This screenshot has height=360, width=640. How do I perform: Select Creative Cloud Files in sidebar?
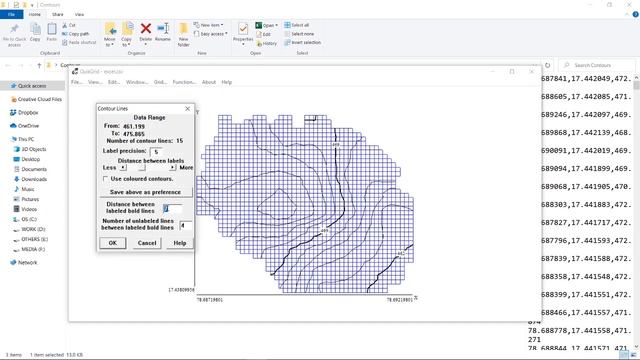pyautogui.click(x=36, y=99)
